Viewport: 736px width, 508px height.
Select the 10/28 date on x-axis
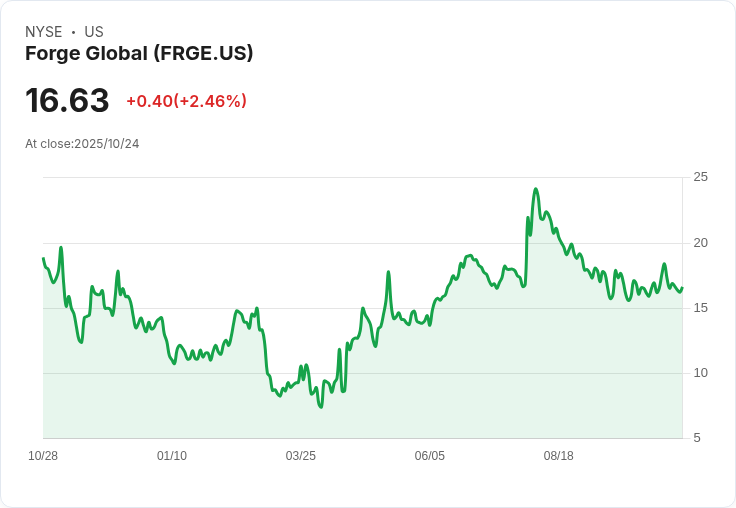43,456
